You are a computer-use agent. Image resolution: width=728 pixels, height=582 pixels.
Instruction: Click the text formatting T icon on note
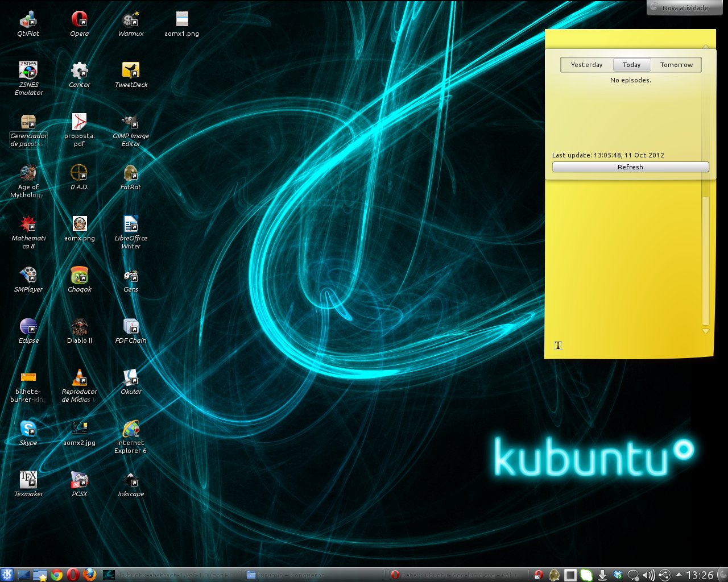pos(558,345)
